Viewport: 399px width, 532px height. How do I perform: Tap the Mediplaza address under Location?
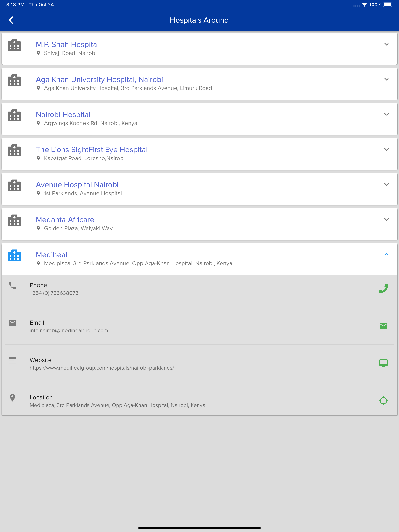click(118, 405)
